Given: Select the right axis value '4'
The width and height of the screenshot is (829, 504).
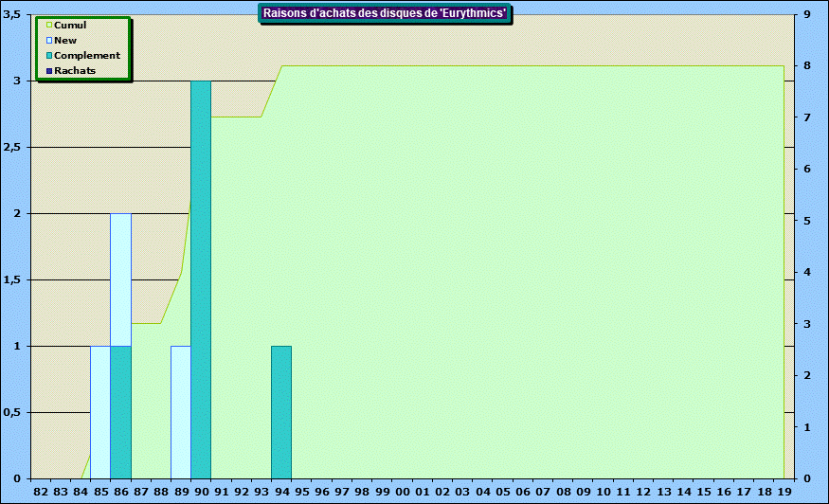Looking at the screenshot, I should point(805,273).
